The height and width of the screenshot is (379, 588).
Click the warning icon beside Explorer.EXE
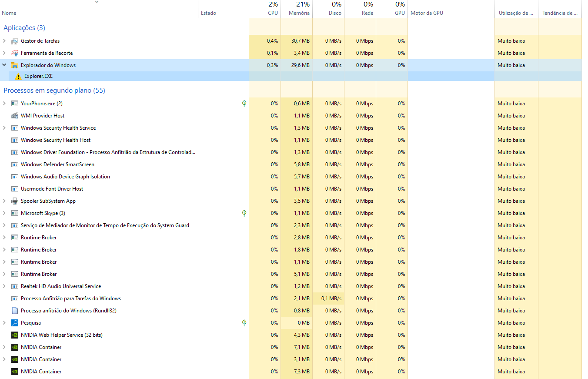coord(18,77)
